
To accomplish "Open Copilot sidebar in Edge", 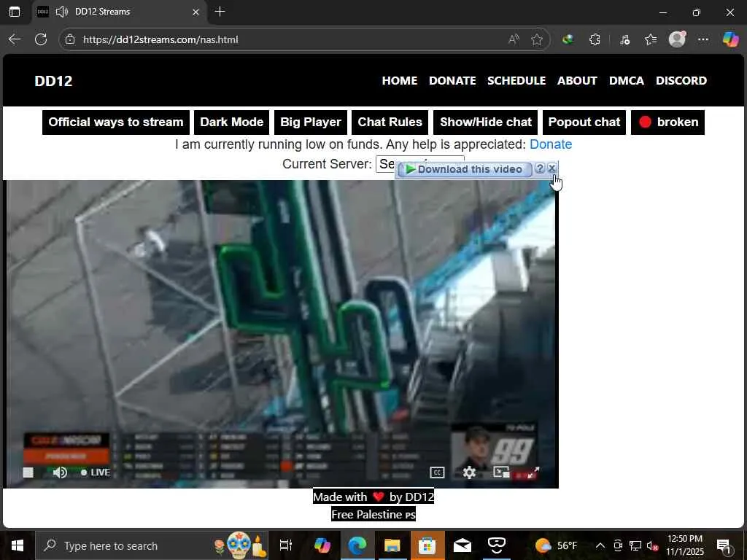I will (x=730, y=39).
